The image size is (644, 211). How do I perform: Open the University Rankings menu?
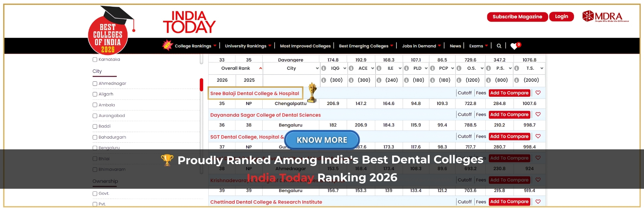click(248, 46)
